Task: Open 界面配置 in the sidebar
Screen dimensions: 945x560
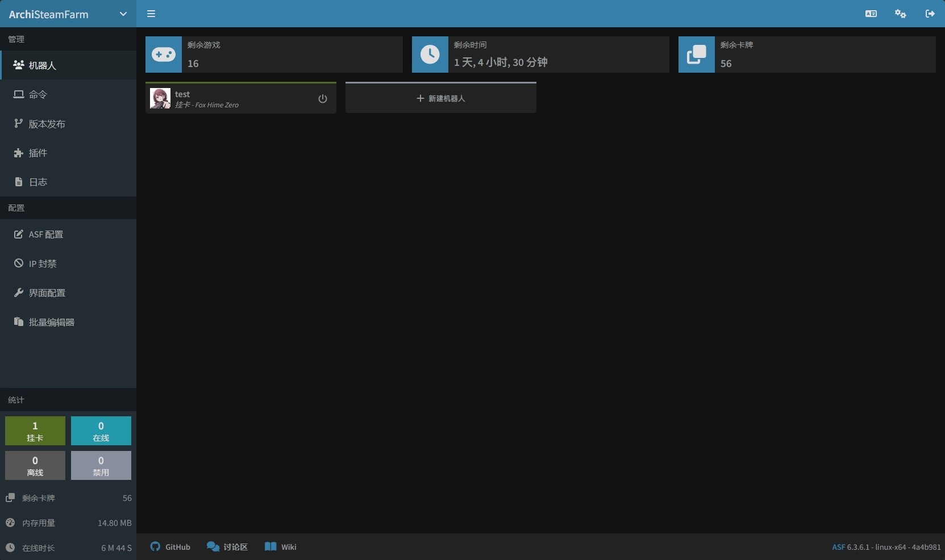Action: (68, 292)
